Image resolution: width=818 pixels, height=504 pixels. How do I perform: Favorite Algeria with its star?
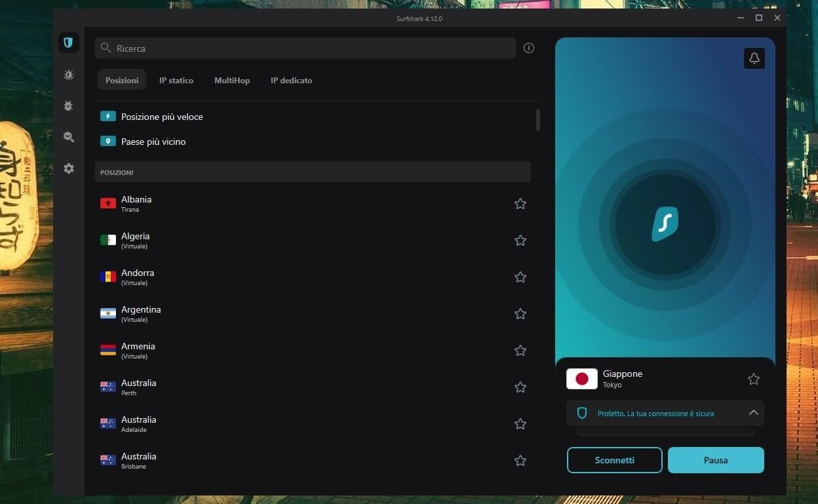coord(520,241)
